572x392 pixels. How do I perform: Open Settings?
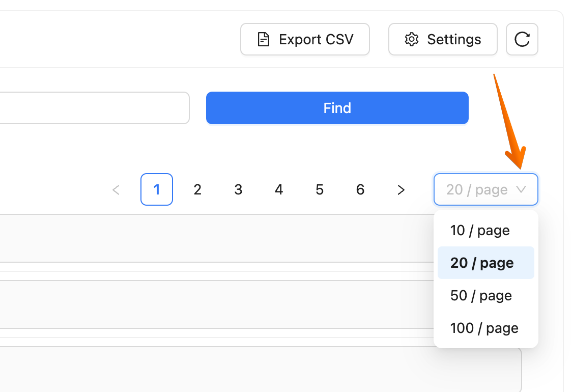(443, 39)
